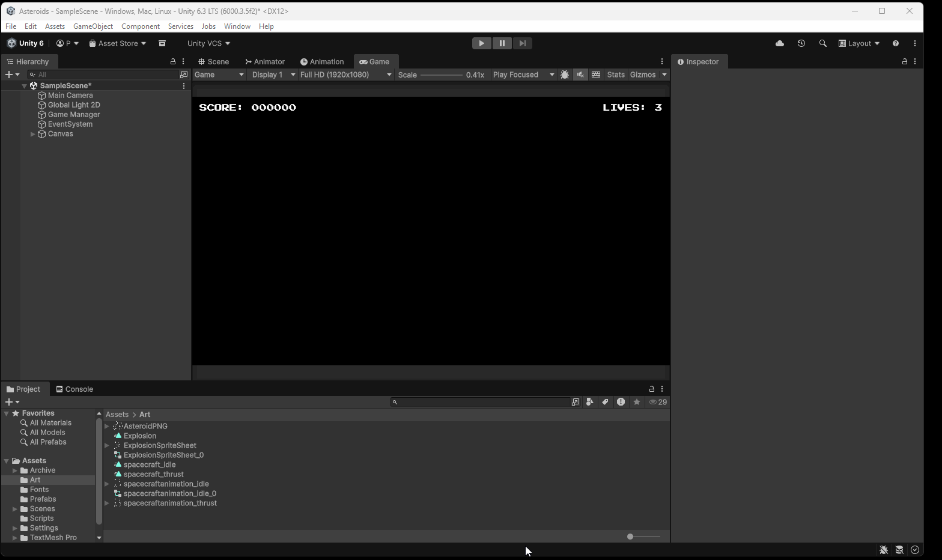942x560 pixels.
Task: Click the bug debug icon in status bar
Action: click(884, 550)
